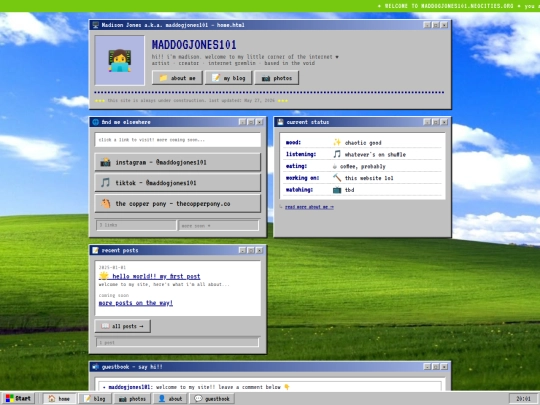The image size is (540, 405).
Task: Switch to photos taskbar item
Action: [132, 399]
